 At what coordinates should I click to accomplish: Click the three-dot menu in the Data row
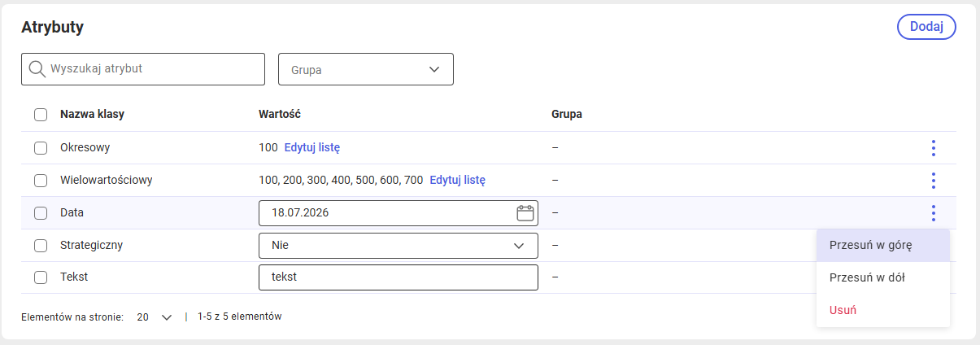coord(933,213)
